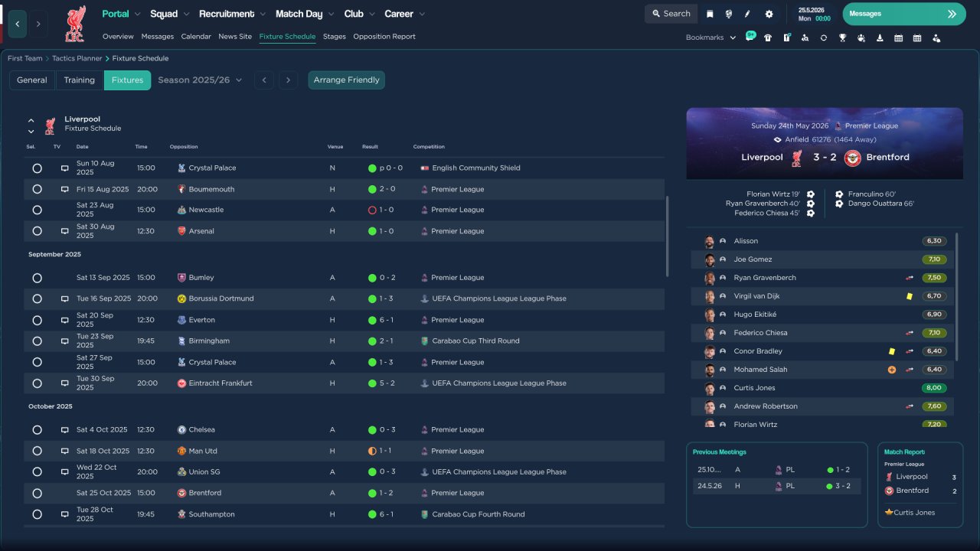The image size is (980, 551).
Task: Click the circular refresh icon in bookmarks bar
Action: click(x=824, y=37)
